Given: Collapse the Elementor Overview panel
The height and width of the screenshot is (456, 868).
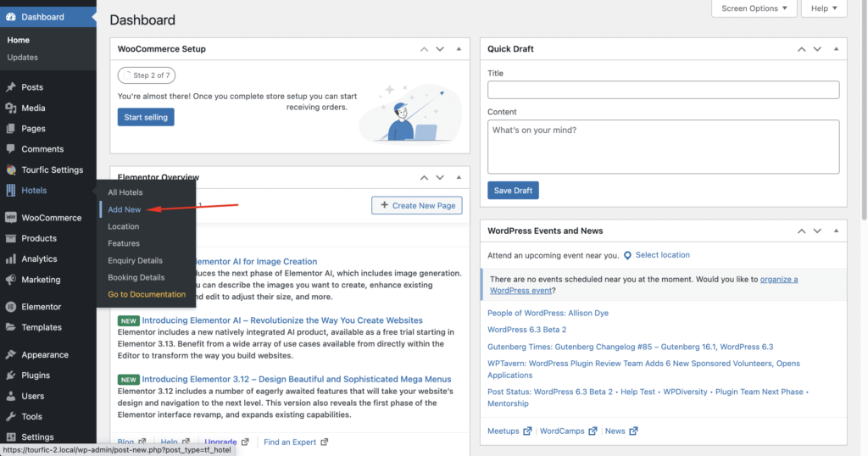Looking at the screenshot, I should [x=459, y=178].
